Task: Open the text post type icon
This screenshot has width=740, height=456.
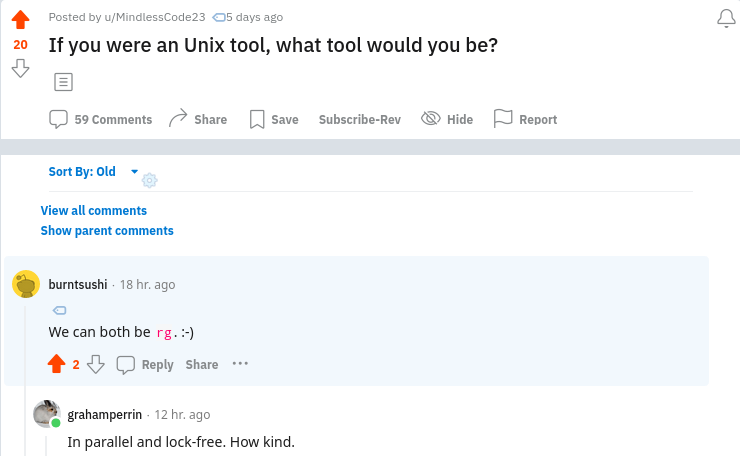Action: (x=63, y=82)
